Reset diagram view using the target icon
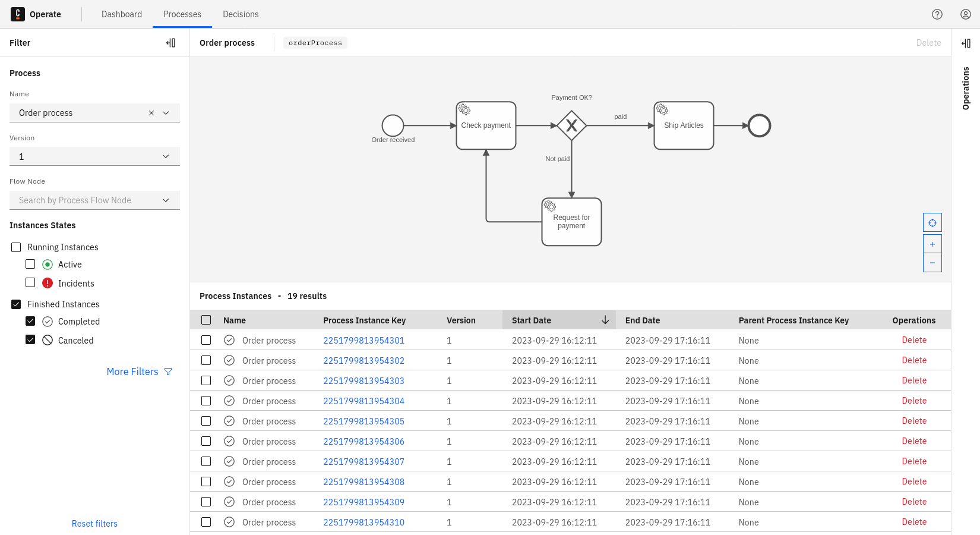Screen dimensions: 980x535 tap(932, 222)
